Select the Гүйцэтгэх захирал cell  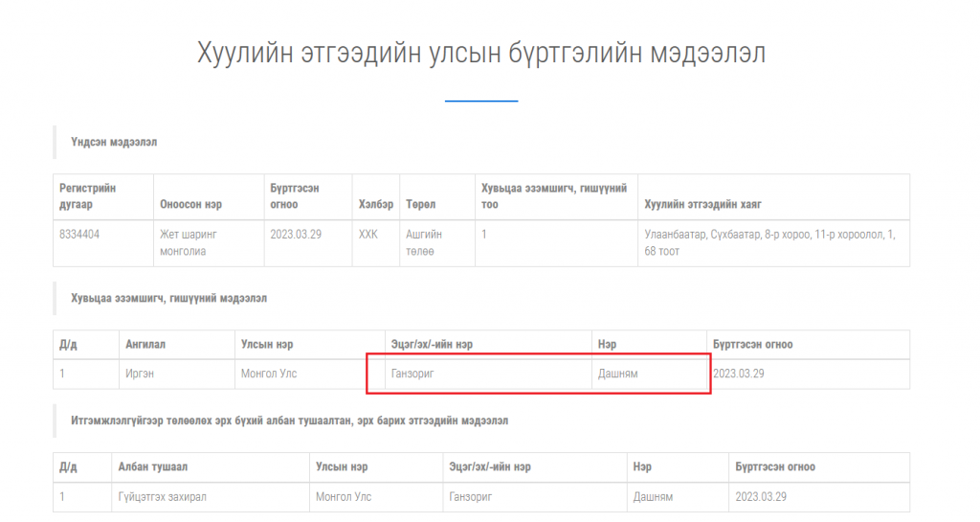pyautogui.click(x=162, y=497)
